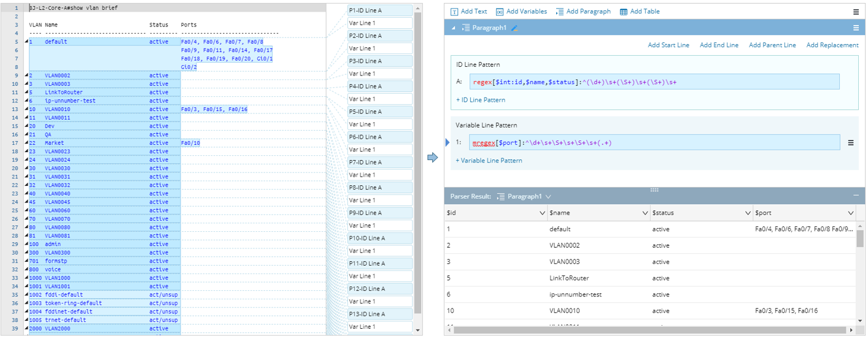868x338 pixels.
Task: Click the Add Replacement link
Action: [x=832, y=45]
